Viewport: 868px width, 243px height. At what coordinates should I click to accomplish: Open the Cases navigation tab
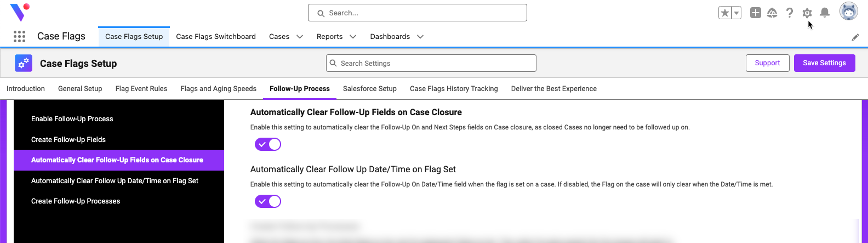[279, 37]
